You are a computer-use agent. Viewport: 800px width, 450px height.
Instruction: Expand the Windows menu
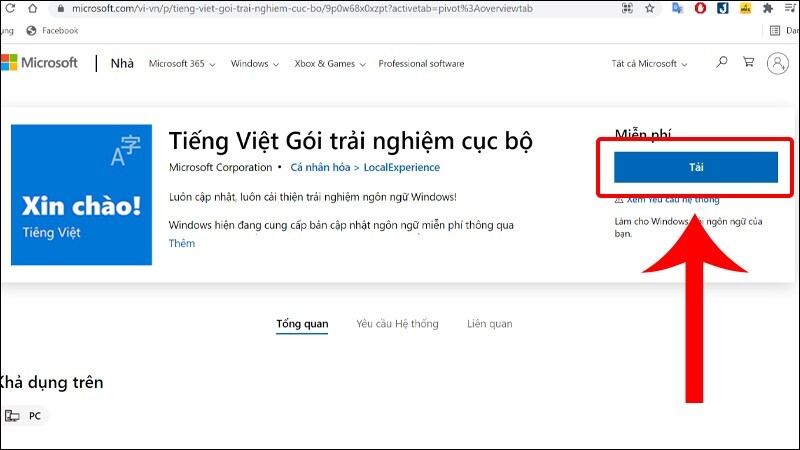pyautogui.click(x=255, y=64)
